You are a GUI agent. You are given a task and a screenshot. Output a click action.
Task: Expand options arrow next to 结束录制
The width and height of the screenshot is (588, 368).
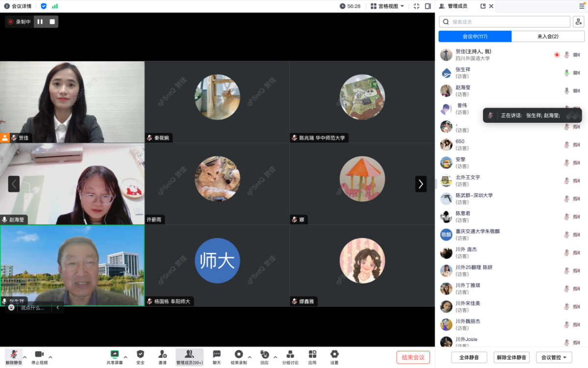250,357
